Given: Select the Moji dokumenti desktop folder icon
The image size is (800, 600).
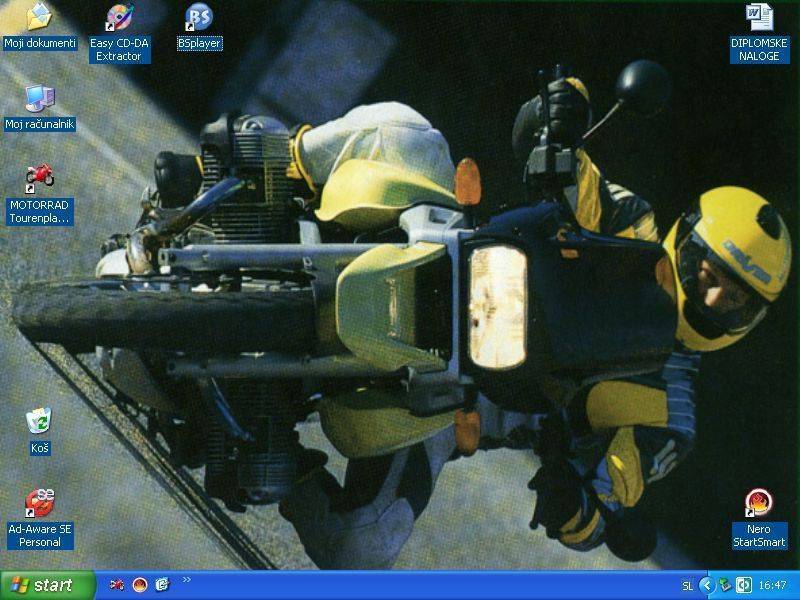Looking at the screenshot, I should coord(39,17).
